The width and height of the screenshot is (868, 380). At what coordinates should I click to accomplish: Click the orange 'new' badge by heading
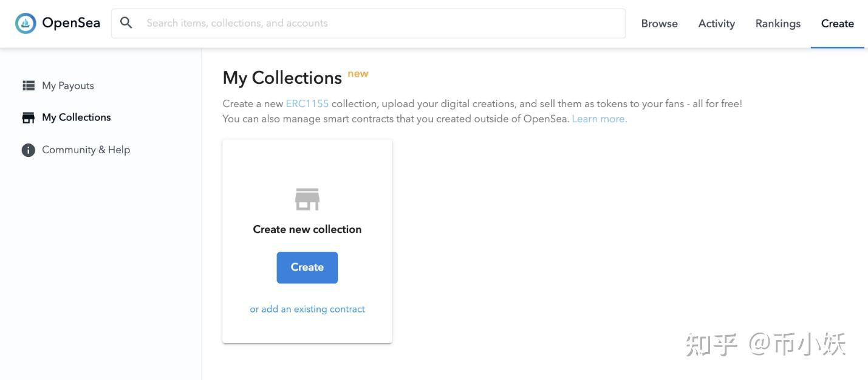358,74
